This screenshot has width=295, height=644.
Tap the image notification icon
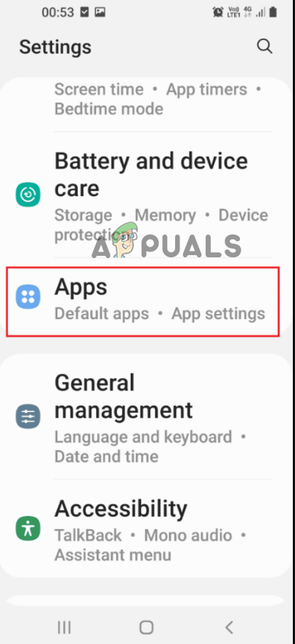pos(100,12)
